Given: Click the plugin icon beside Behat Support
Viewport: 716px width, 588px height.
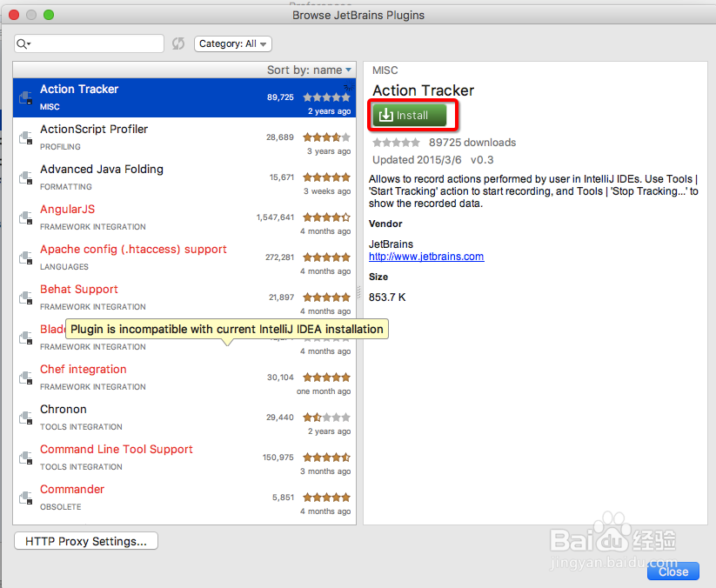Looking at the screenshot, I should click(x=26, y=297).
